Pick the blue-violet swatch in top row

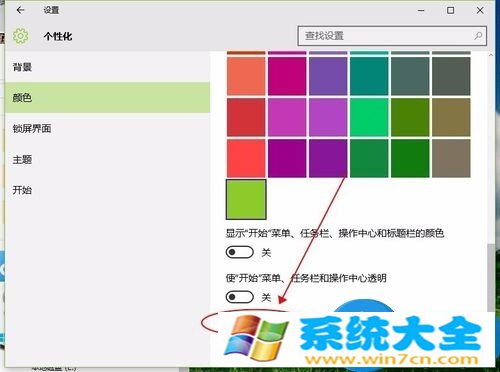click(328, 76)
